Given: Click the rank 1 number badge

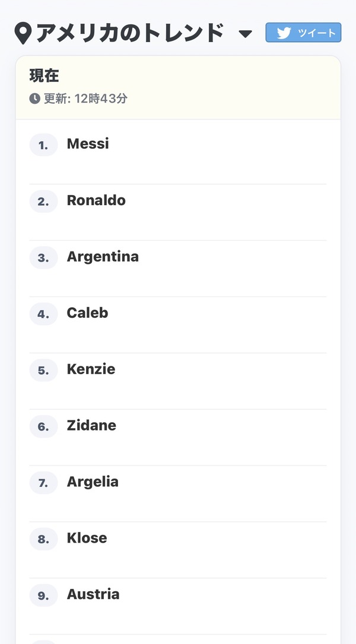Looking at the screenshot, I should tap(43, 145).
